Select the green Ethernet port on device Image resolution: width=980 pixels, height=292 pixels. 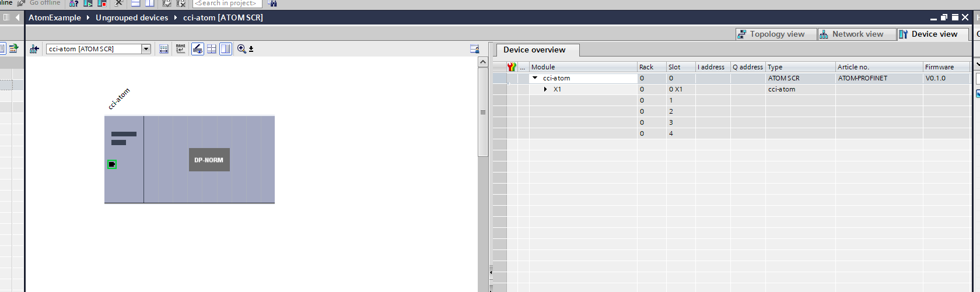pyautogui.click(x=112, y=164)
